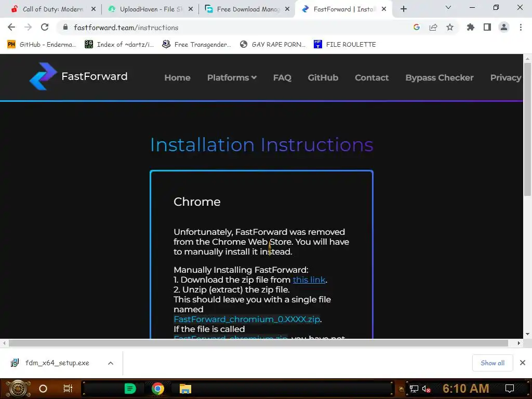Click 'this link' to download zip
The height and width of the screenshot is (399, 532).
point(309,280)
